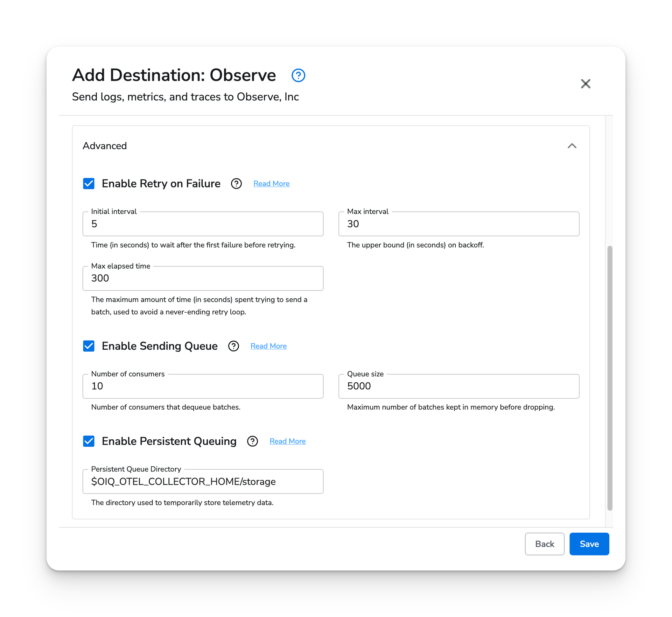Click text 'Time (in seconds) to wait after the first failure'
The width and height of the screenshot is (672, 617).
[x=167, y=245]
